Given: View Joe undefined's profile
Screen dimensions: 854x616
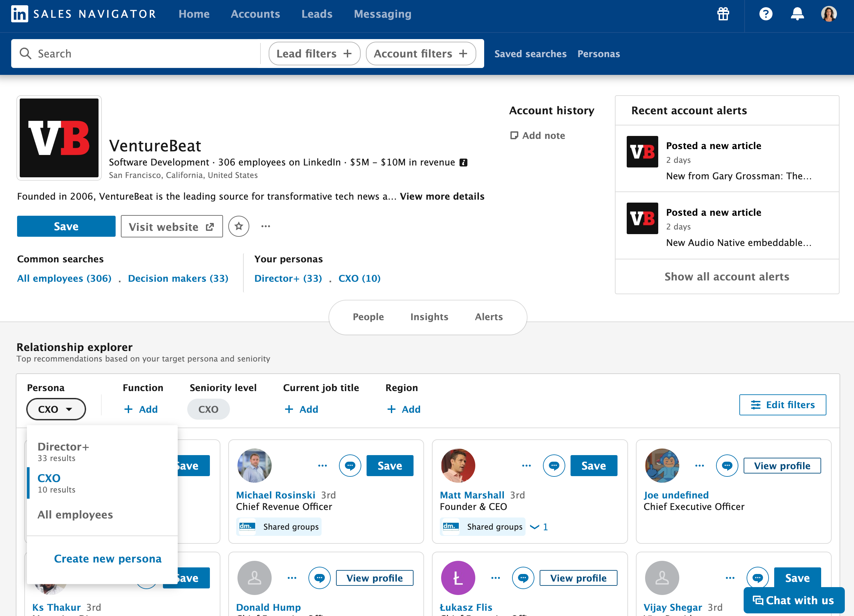Looking at the screenshot, I should [x=782, y=466].
